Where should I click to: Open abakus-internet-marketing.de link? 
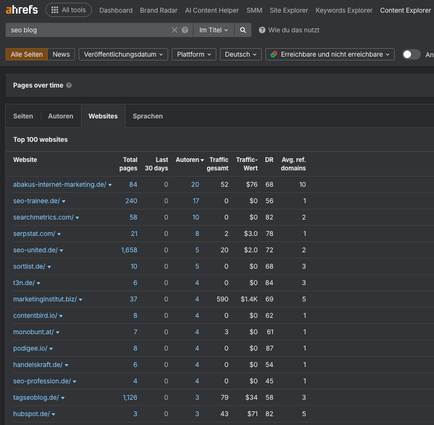pyautogui.click(x=60, y=184)
